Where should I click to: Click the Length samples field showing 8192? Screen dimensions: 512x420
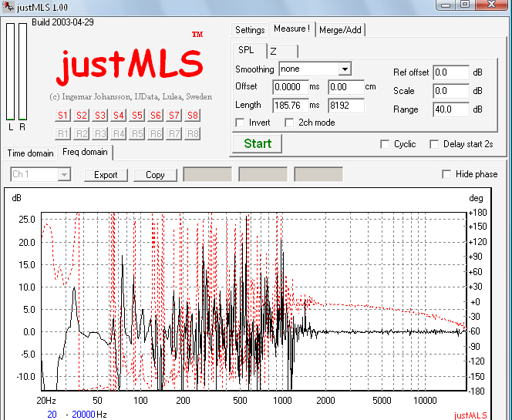pyautogui.click(x=345, y=106)
